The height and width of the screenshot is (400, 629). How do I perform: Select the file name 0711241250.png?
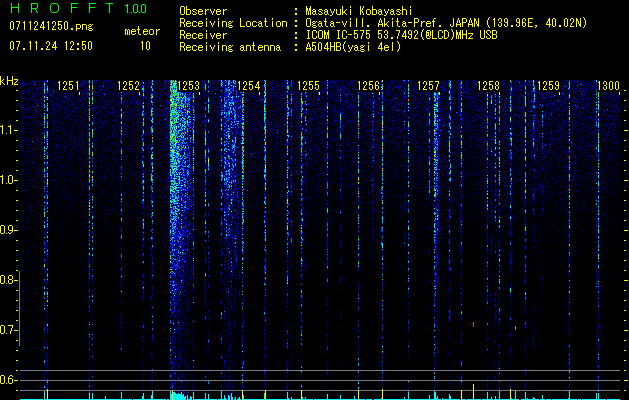[51, 26]
